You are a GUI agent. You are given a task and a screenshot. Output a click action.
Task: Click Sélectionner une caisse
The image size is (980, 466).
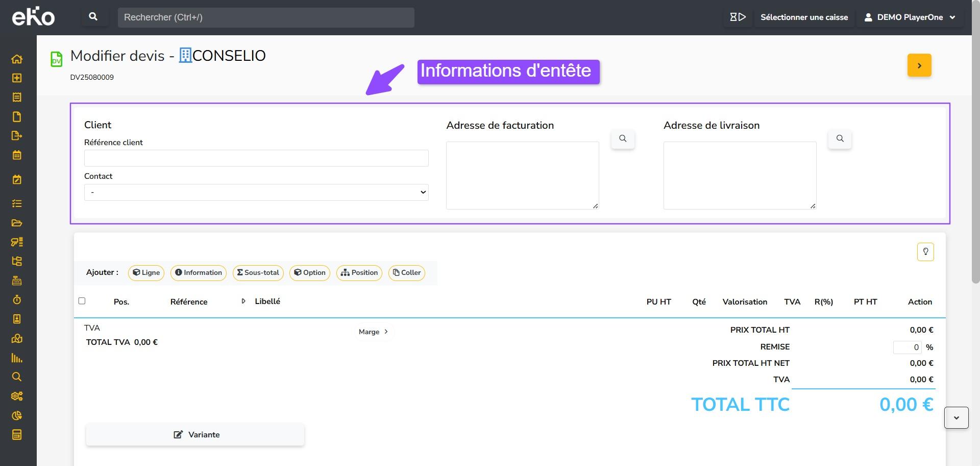coord(804,17)
